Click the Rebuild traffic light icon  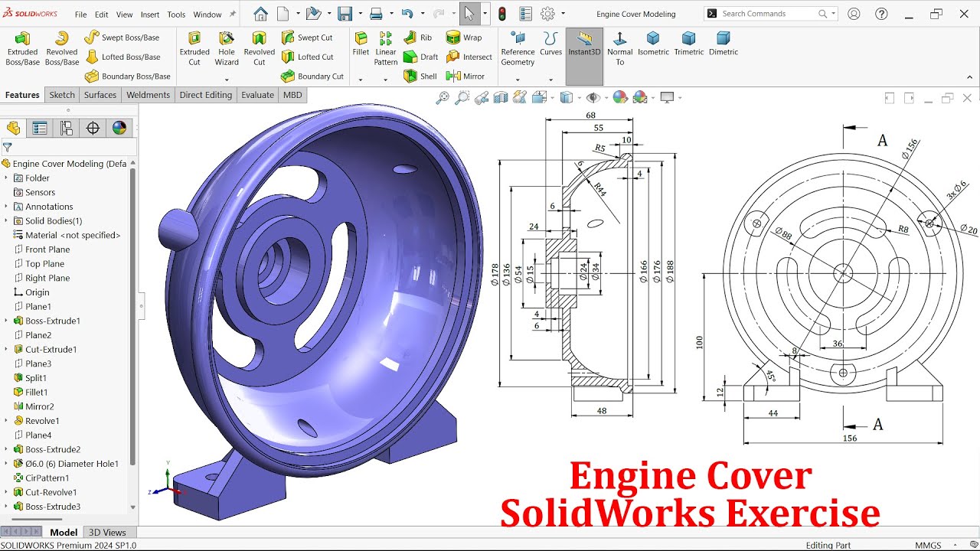click(x=502, y=14)
